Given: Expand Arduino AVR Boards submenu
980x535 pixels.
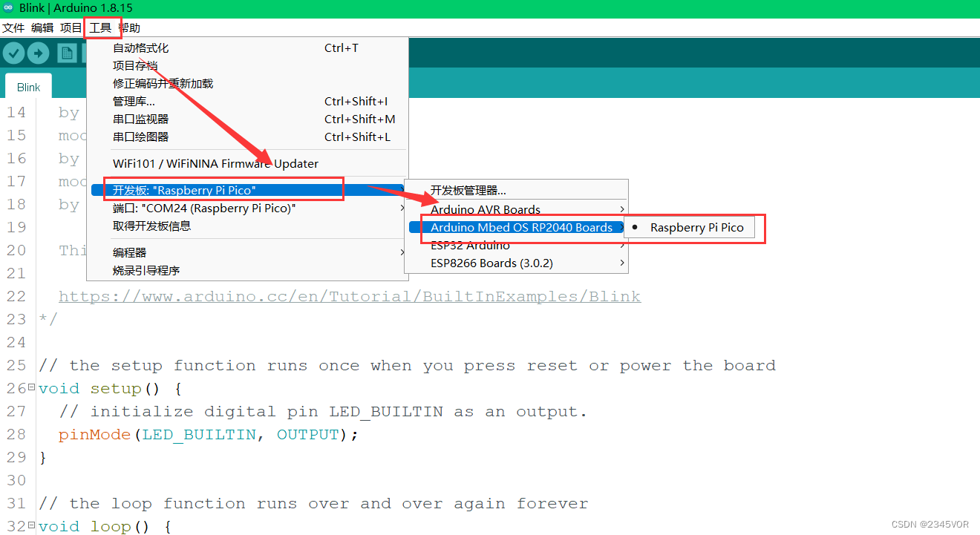Looking at the screenshot, I should [x=516, y=210].
